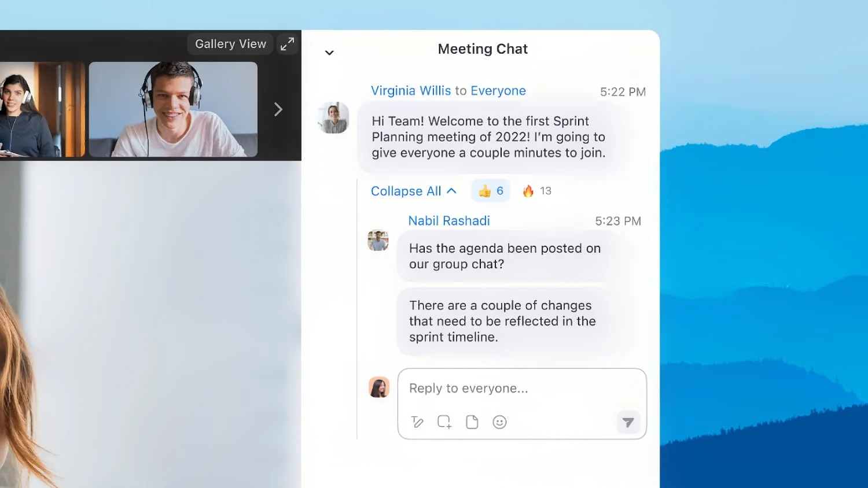Open the Meeting Chat chevron dropdown
Image resolution: width=868 pixels, height=488 pixels.
329,53
